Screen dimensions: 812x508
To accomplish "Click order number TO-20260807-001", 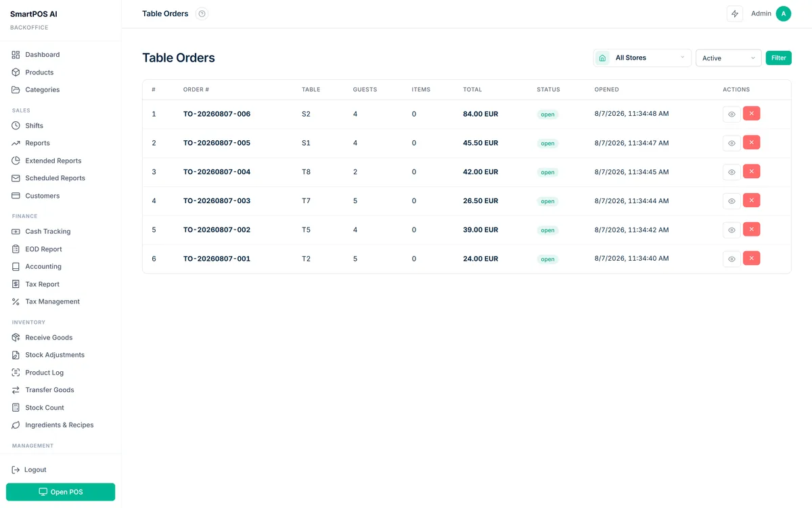I will [217, 259].
